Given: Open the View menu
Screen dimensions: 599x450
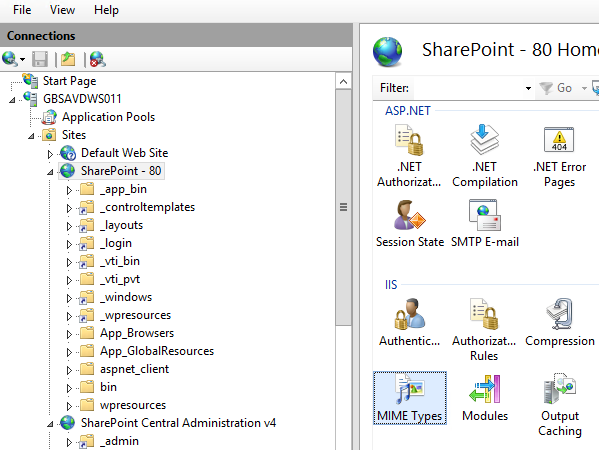Looking at the screenshot, I should tap(62, 10).
